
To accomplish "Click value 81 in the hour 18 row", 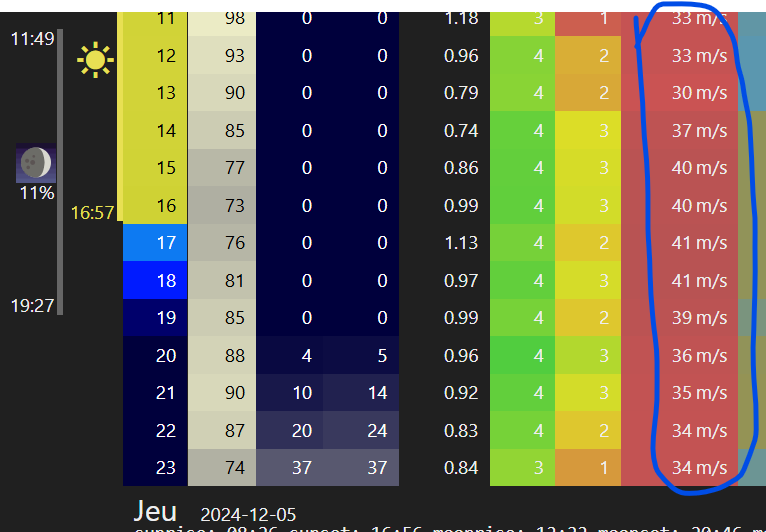I will pyautogui.click(x=222, y=280).
